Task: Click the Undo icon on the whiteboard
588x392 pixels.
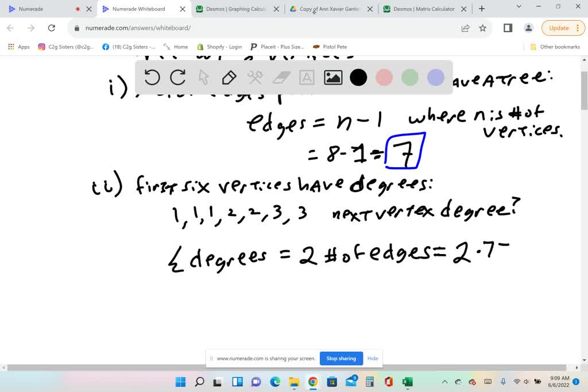Action: (152, 77)
